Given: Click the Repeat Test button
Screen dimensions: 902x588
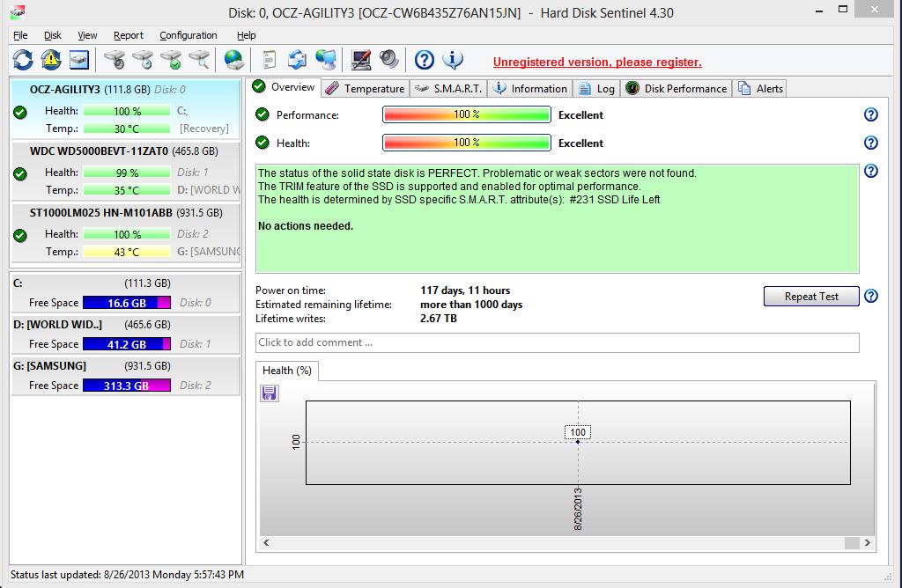Looking at the screenshot, I should click(x=811, y=297).
